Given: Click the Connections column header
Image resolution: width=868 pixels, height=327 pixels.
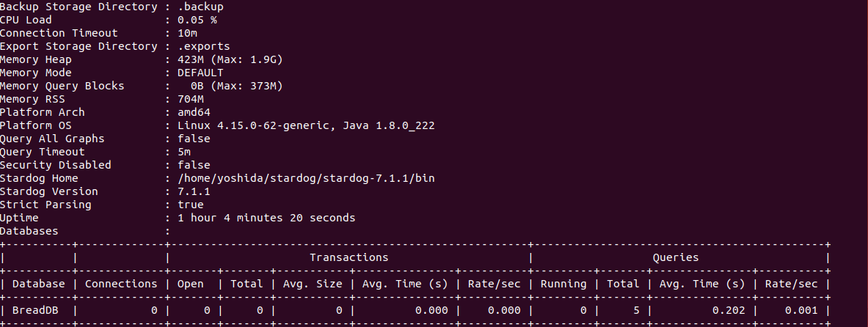Looking at the screenshot, I should (120, 284).
